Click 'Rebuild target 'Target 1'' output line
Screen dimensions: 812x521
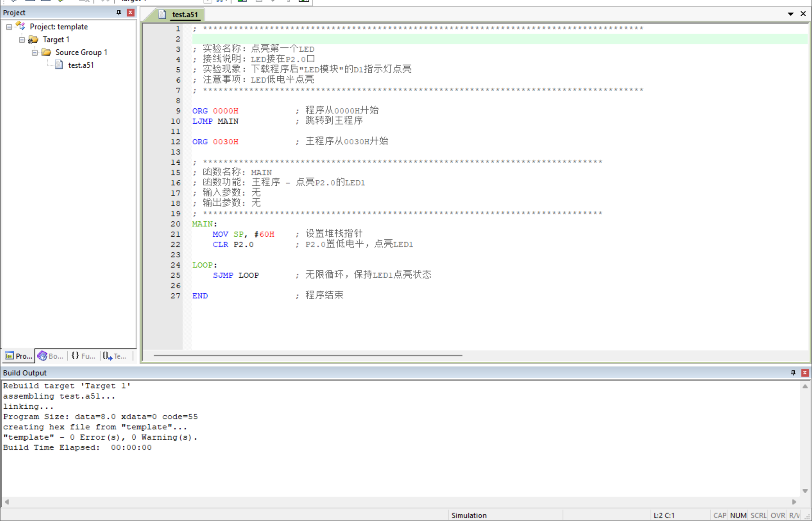click(67, 386)
